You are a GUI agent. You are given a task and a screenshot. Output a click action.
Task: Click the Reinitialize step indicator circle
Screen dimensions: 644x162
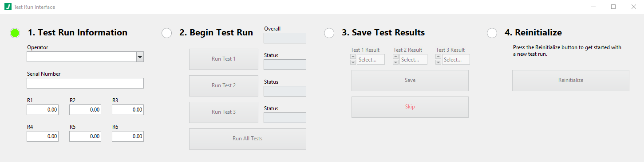(x=492, y=33)
